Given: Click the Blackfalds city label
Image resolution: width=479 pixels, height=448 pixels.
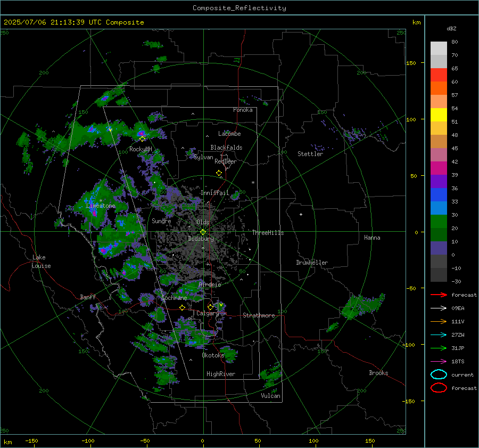Looking at the screenshot, I should (226, 148).
